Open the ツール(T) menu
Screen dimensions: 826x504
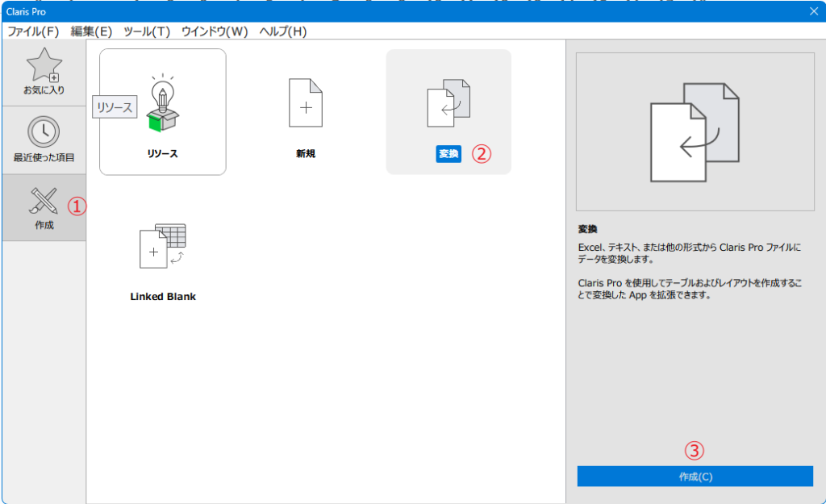[147, 31]
